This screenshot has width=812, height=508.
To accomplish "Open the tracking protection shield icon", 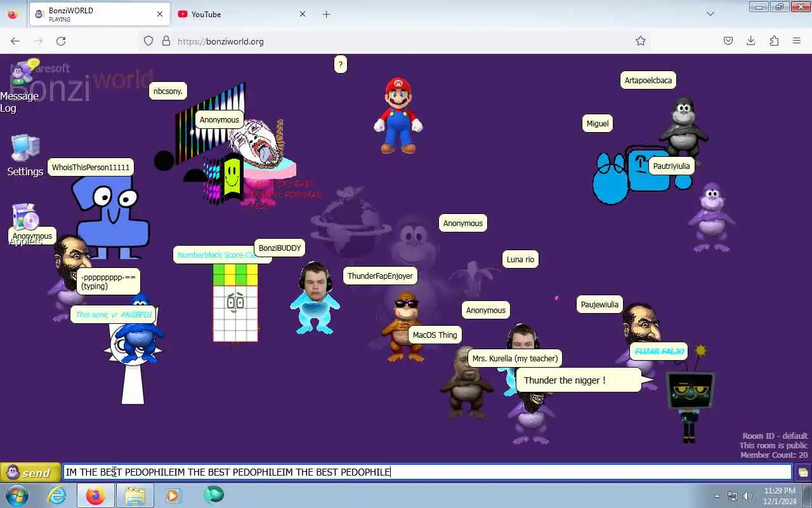I will click(x=148, y=41).
